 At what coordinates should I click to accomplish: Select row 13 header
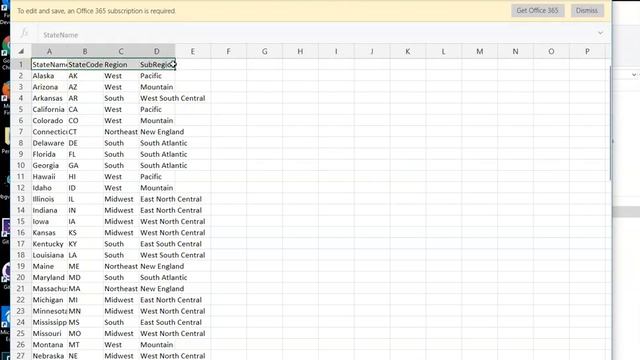21,199
